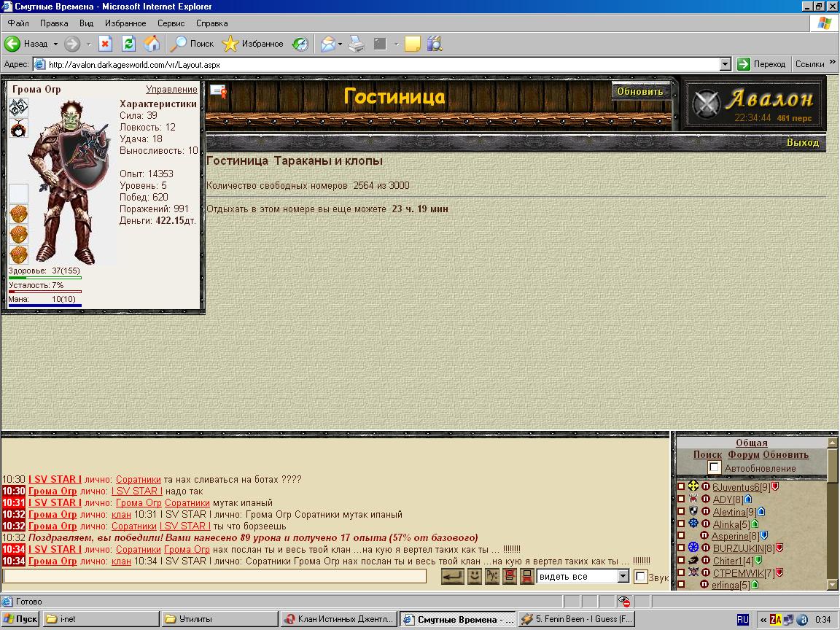Go back with the Назад arrow button
The width and height of the screenshot is (840, 630).
click(26, 44)
